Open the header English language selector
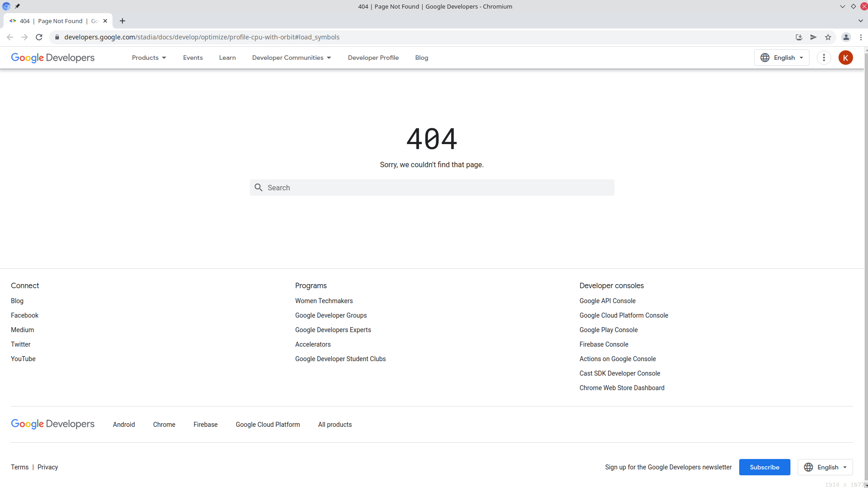 click(782, 58)
